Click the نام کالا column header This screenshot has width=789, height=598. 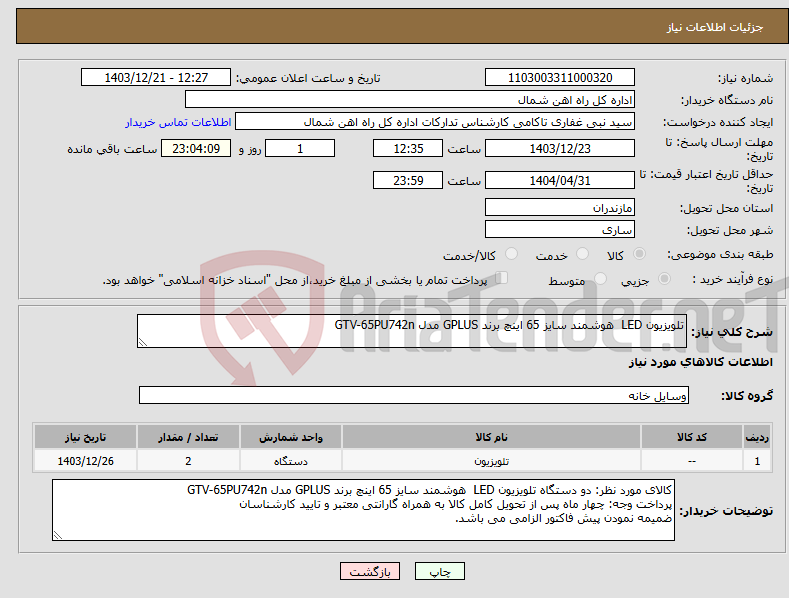point(491,437)
